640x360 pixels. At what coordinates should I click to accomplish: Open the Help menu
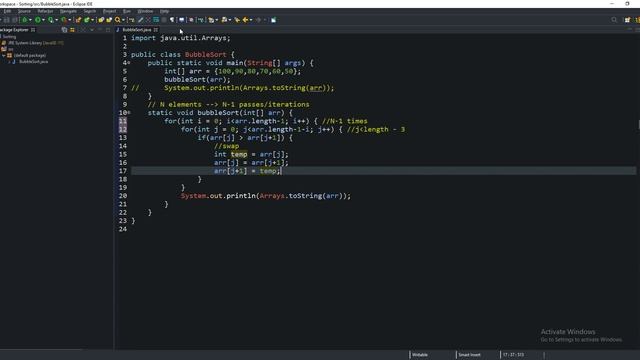pyautogui.click(x=164, y=11)
